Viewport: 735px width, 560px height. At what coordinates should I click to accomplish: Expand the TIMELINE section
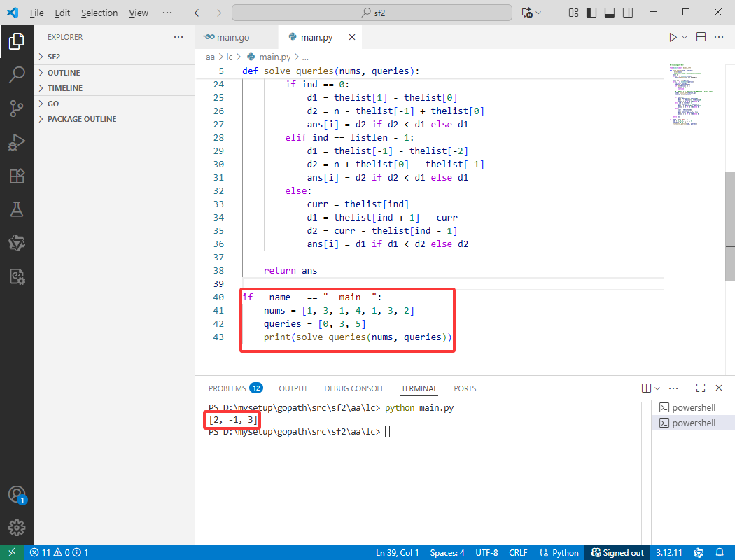pyautogui.click(x=114, y=88)
